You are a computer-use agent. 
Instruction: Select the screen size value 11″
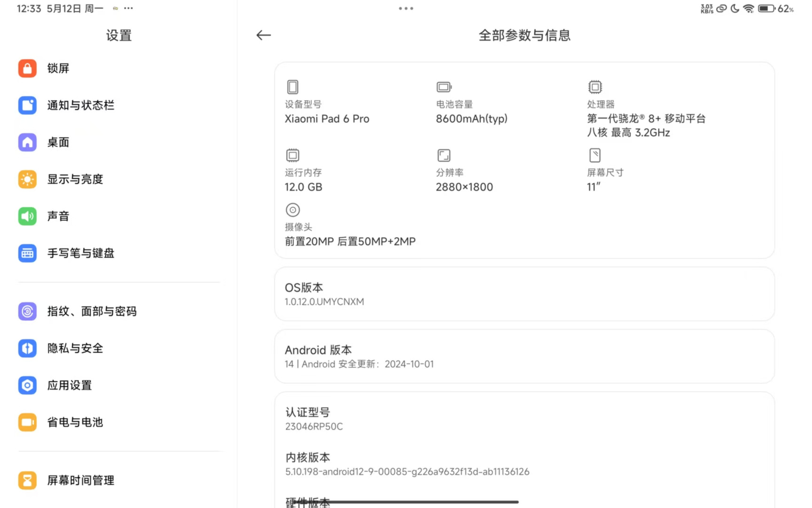coord(593,187)
